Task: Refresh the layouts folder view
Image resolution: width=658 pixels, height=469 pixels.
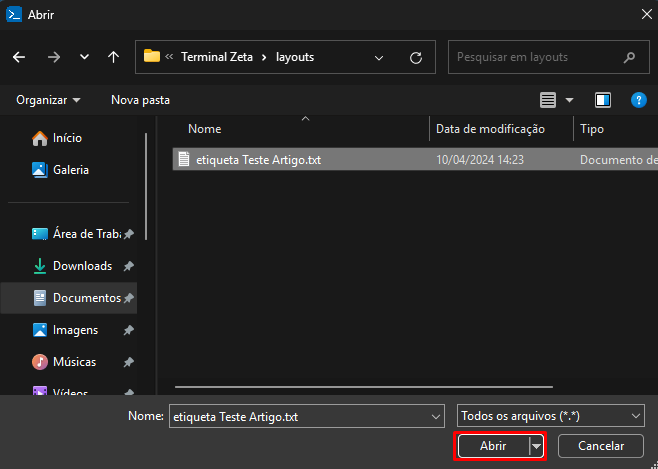Action: [415, 57]
